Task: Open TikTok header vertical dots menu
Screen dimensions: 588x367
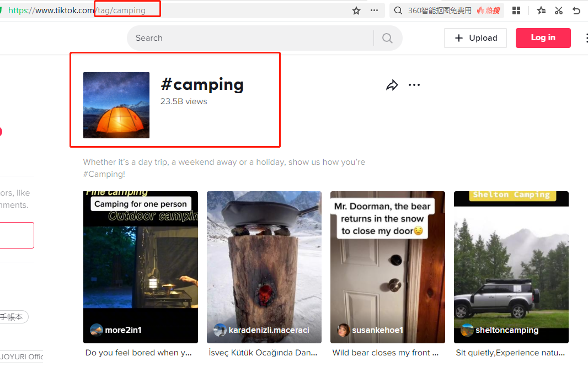Action: click(585, 38)
